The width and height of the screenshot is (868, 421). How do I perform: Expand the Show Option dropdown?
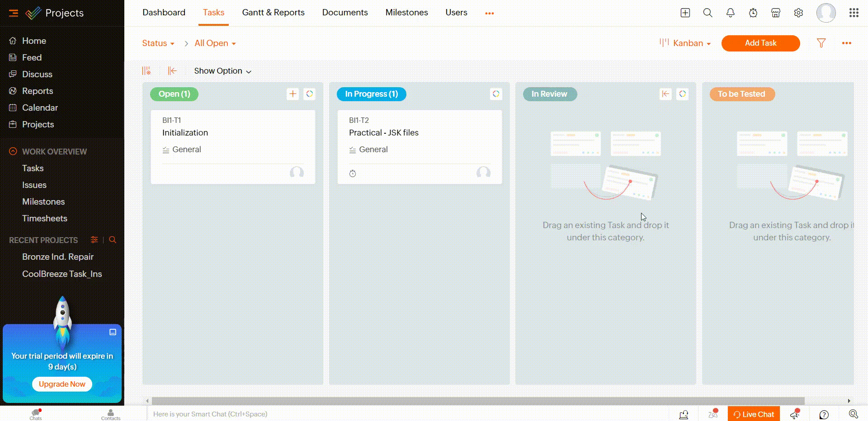(x=222, y=71)
